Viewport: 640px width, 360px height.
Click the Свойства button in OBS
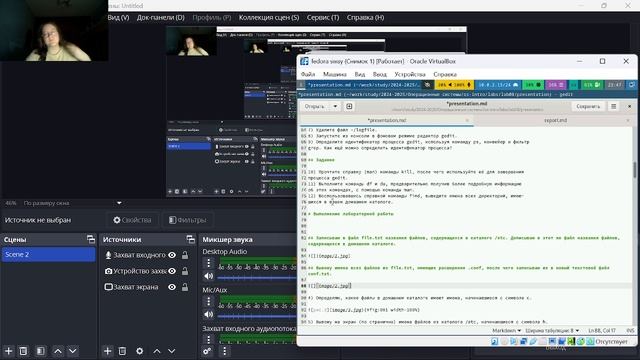pos(133,220)
